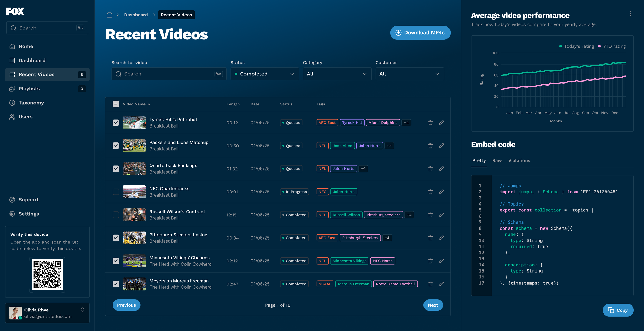This screenshot has width=644, height=331.
Task: Delete the Minnesota Vikings' Chances video
Action: (430, 261)
